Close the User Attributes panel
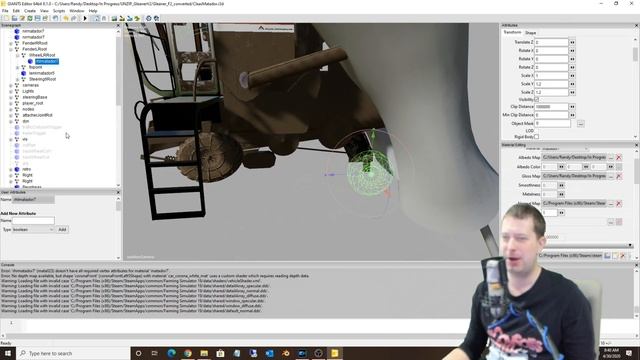Viewport: 640px width, 360px height. tap(118, 192)
